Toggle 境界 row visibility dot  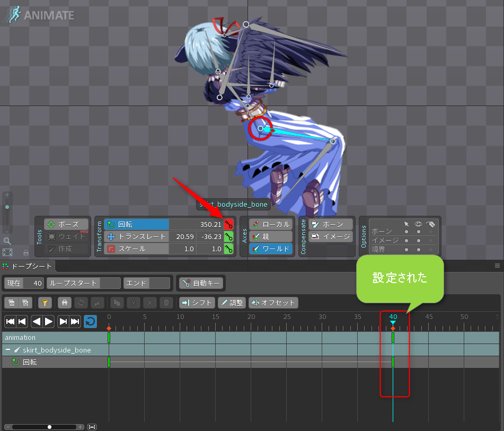[x=419, y=250]
